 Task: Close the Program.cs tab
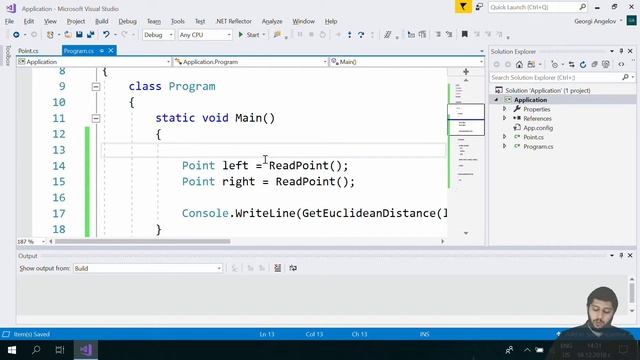pyautogui.click(x=111, y=51)
